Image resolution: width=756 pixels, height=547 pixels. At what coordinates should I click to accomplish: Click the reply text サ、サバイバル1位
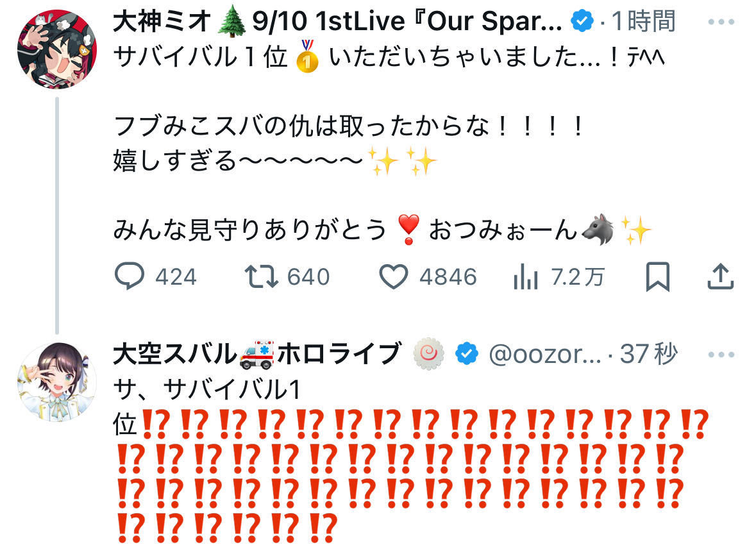tap(207, 407)
